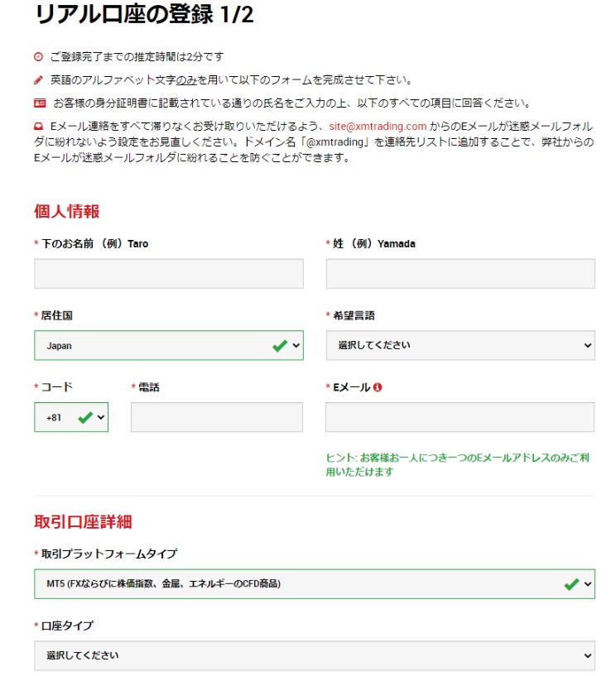
Task: Click the site@xmtrading.com email link
Action: 378,127
